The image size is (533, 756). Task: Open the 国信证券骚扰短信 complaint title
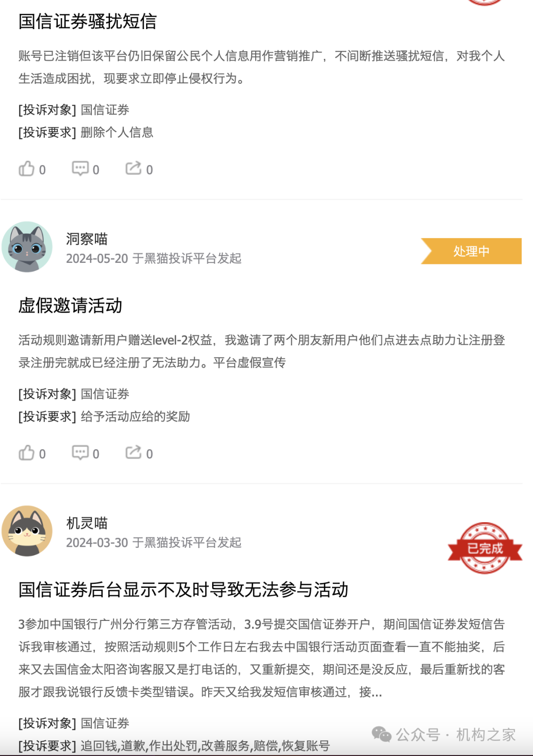click(87, 22)
